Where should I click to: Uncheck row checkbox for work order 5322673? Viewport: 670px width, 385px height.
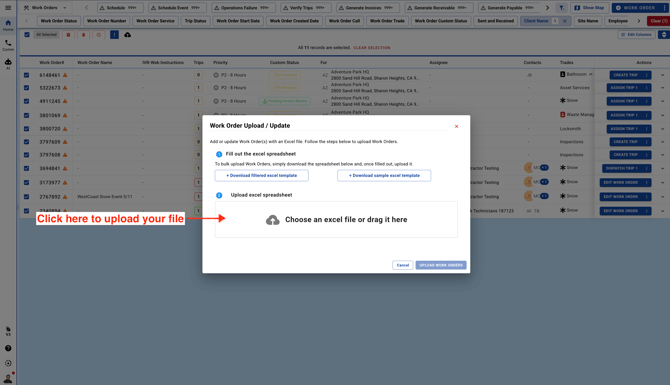click(x=26, y=88)
